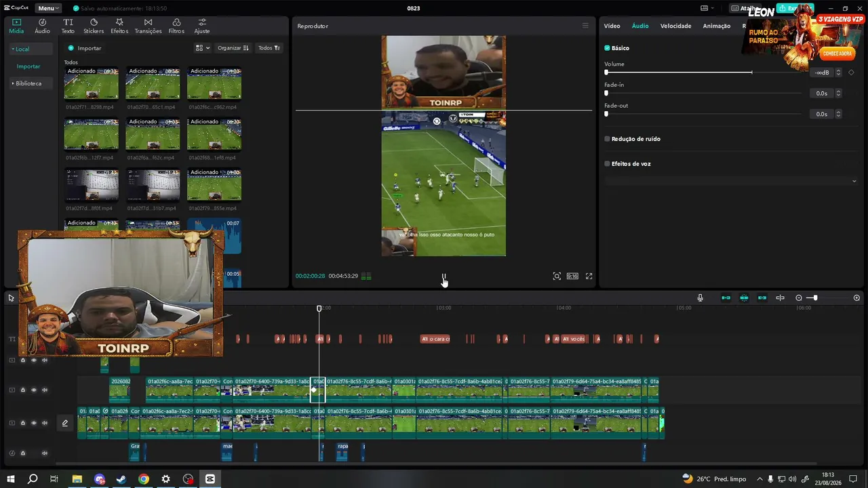Switch to the Velocidade tab

[675, 26]
